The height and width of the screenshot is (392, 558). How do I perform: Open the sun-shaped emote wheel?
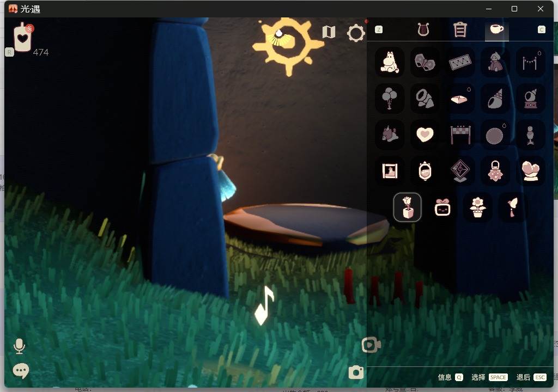click(288, 46)
